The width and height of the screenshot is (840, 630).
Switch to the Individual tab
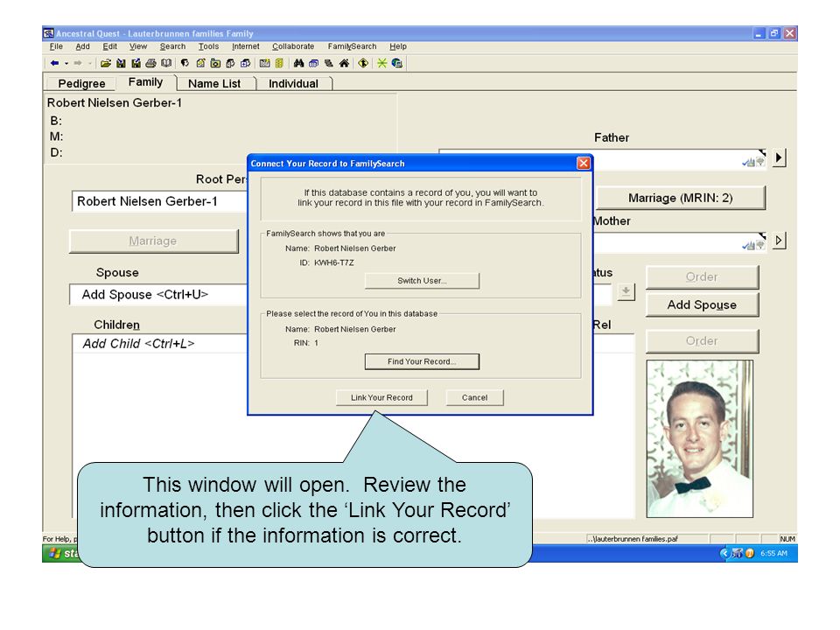[293, 84]
